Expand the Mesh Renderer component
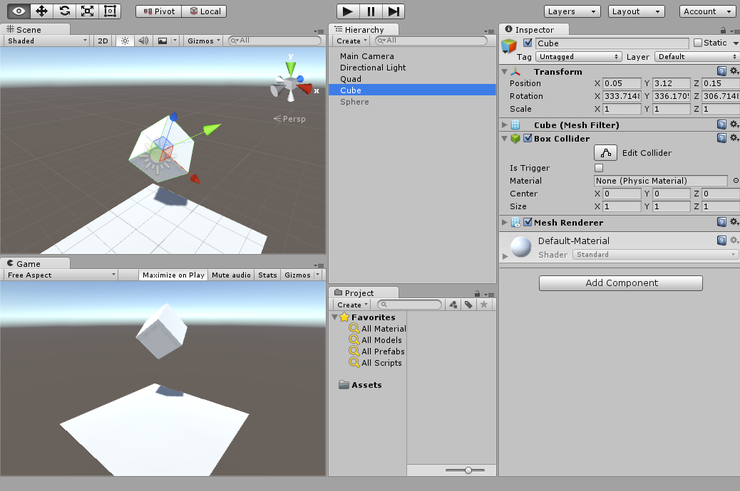Screen dimensions: 740x491 point(504,222)
